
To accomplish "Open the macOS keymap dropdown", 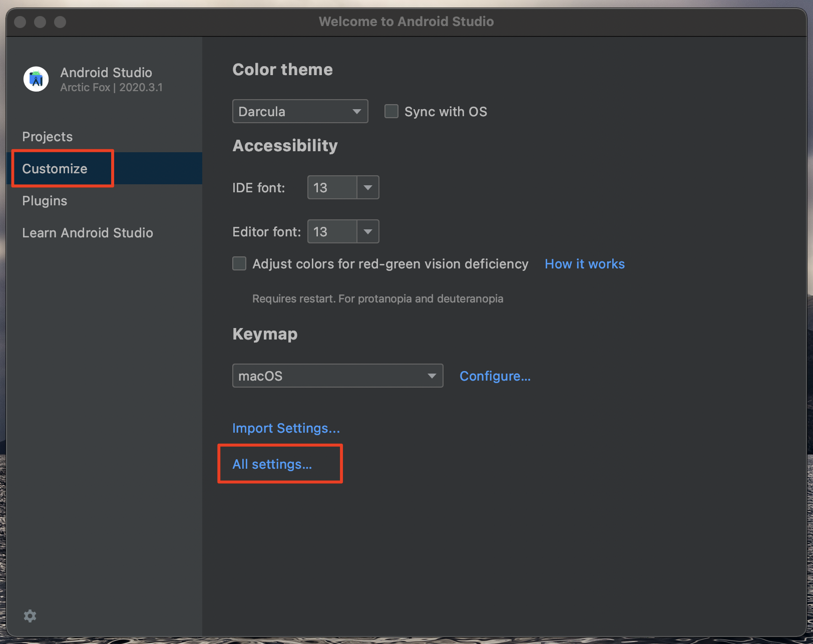I will (x=338, y=376).
